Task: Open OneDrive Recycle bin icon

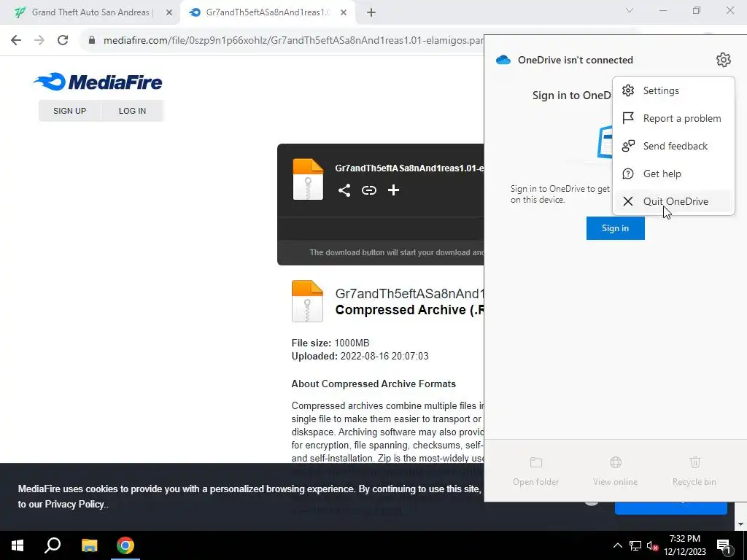Action: click(x=694, y=462)
